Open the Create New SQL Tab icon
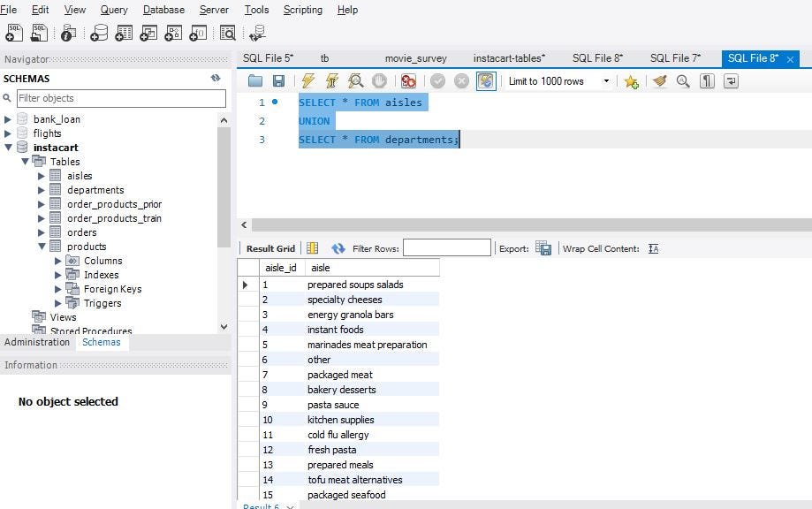The image size is (812, 509). point(13,32)
